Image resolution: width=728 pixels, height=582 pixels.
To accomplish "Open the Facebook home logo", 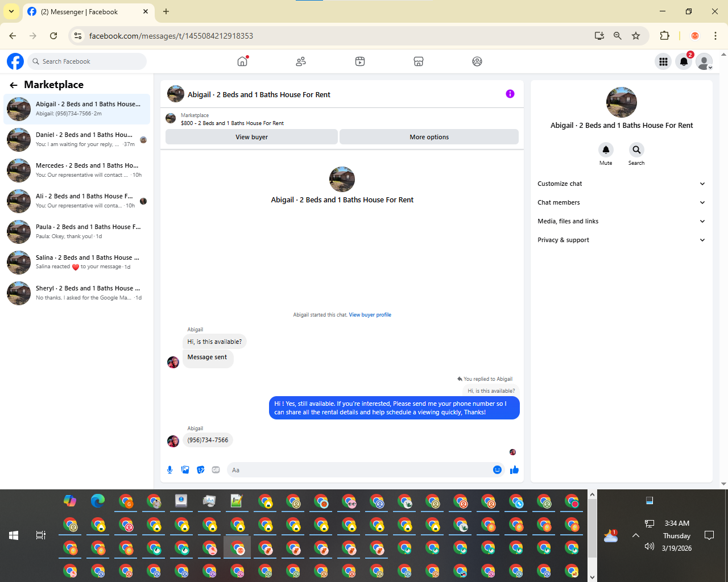I will click(15, 61).
